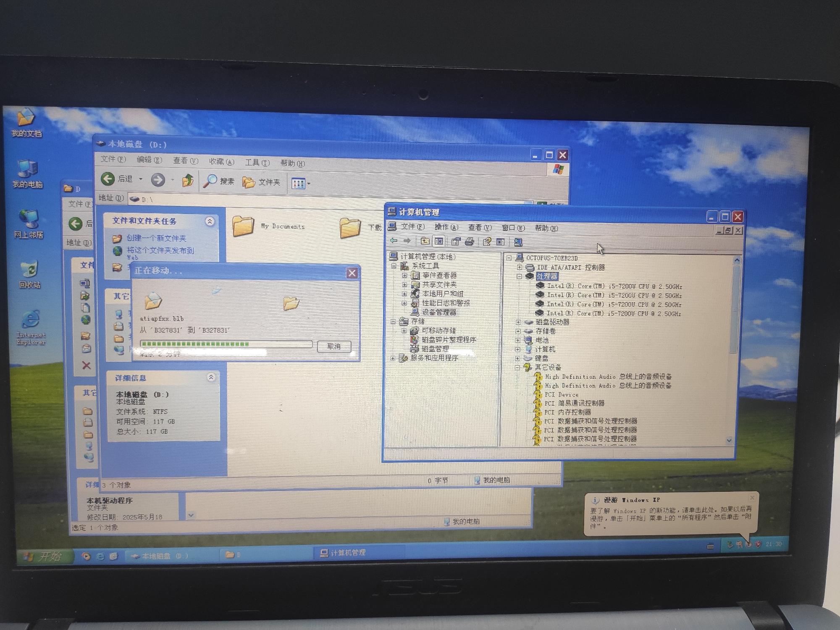This screenshot has width=840, height=630.
Task: Click back arrow in Computer Management toolbar
Action: point(394,241)
